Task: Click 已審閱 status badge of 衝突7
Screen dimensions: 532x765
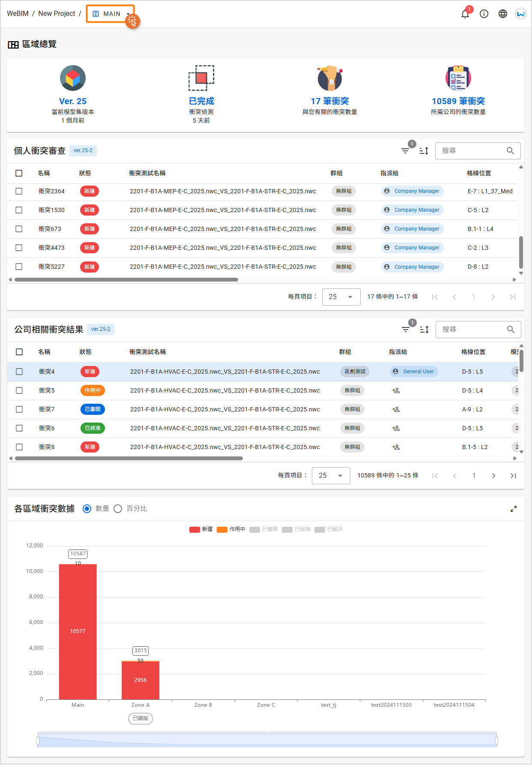Action: [x=93, y=409]
